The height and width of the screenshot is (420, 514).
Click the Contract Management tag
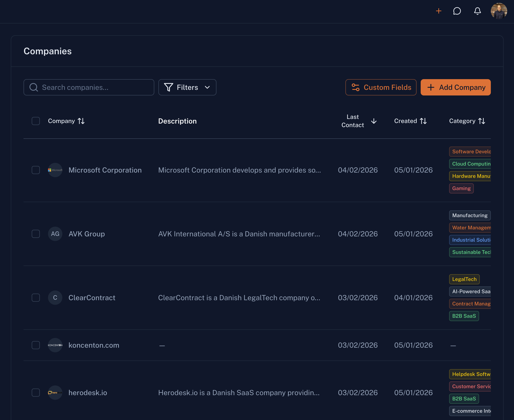click(470, 304)
